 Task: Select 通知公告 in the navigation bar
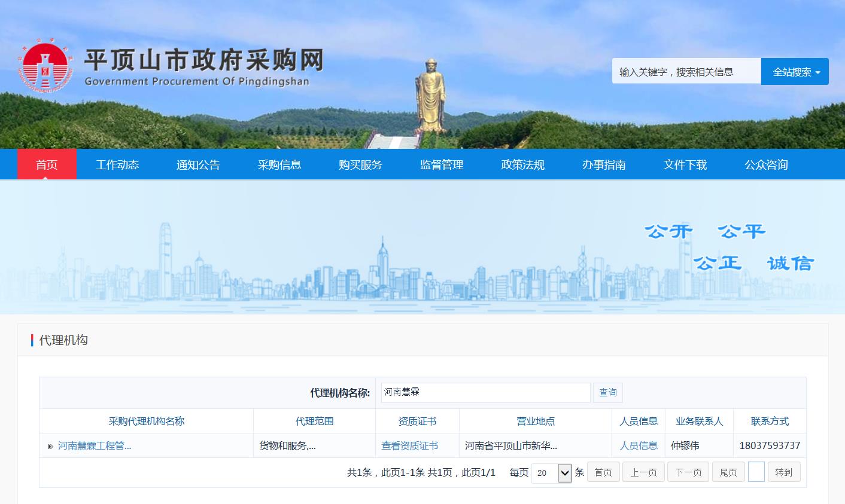(198, 165)
